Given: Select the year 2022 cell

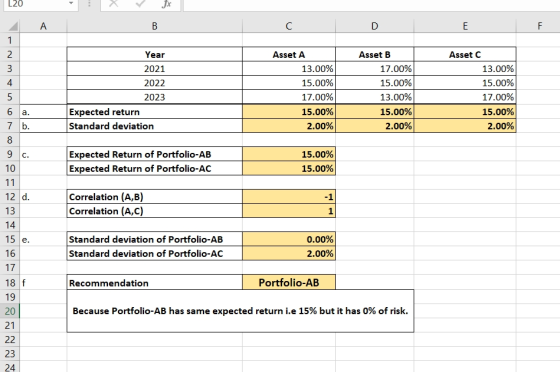Looking at the screenshot, I should (x=154, y=83).
